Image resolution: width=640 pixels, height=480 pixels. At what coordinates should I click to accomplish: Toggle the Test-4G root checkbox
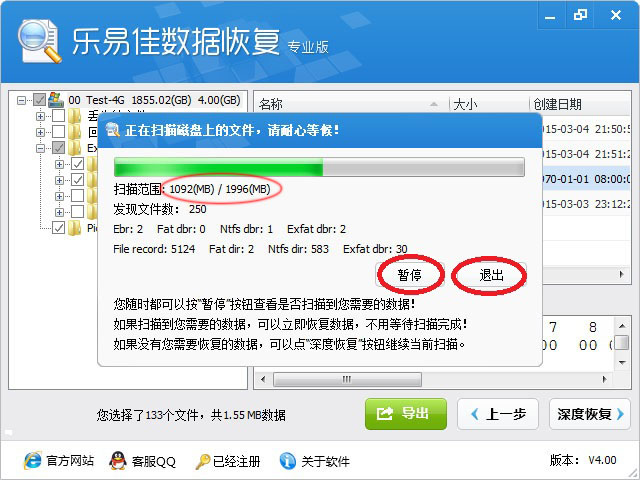coord(39,100)
